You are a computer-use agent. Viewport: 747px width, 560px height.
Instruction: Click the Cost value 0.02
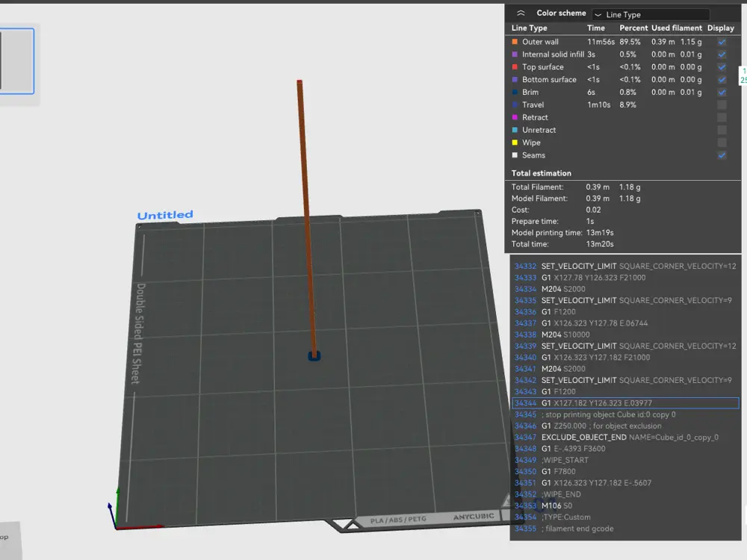(594, 210)
